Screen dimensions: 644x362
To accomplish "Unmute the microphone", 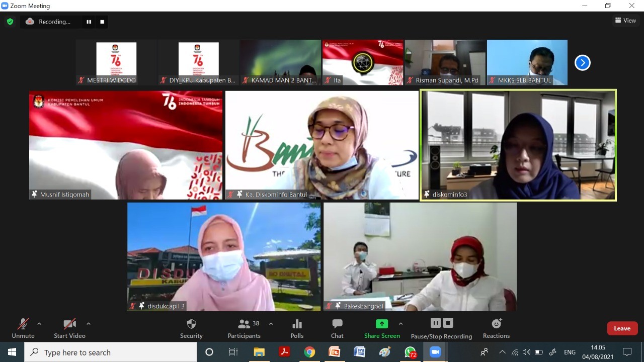I will point(23,328).
